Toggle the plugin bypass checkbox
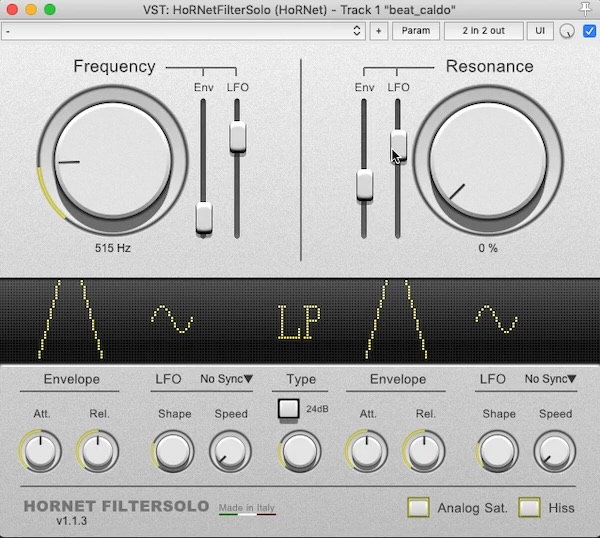The width and height of the screenshot is (600, 538). (589, 31)
